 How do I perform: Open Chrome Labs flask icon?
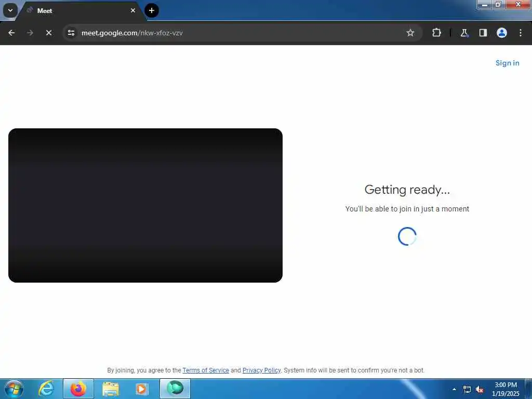pyautogui.click(x=464, y=33)
